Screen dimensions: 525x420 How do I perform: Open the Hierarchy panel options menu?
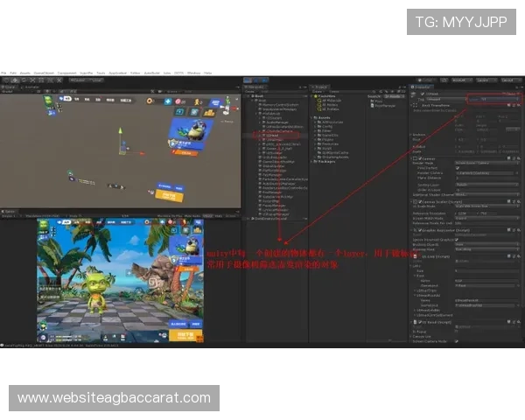(304, 87)
